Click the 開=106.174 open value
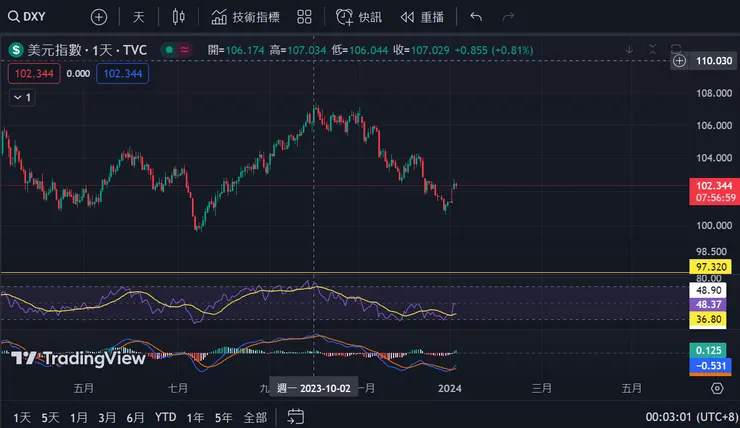This screenshot has height=428, width=740. click(x=236, y=50)
